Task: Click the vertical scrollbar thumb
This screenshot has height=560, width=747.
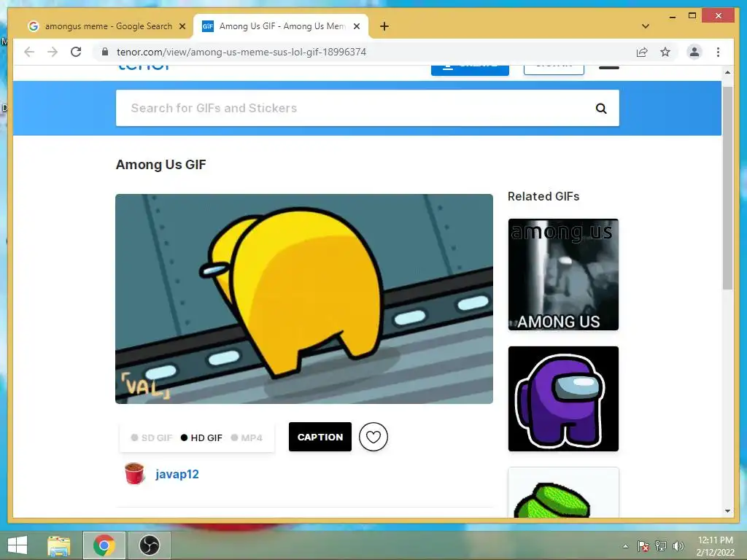Action: [727, 187]
